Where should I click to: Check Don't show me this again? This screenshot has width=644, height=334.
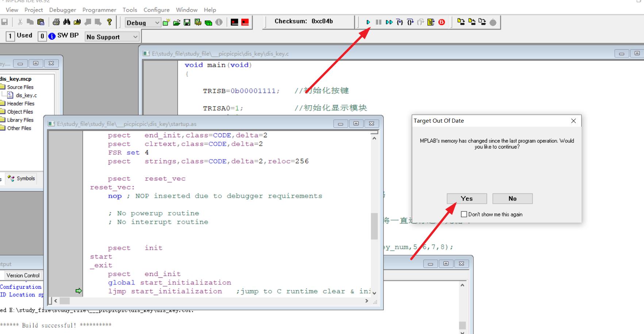464,214
